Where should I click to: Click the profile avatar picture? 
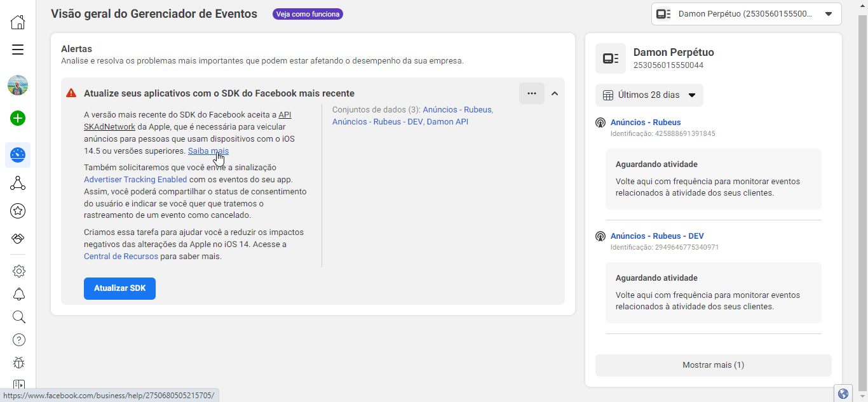(18, 85)
